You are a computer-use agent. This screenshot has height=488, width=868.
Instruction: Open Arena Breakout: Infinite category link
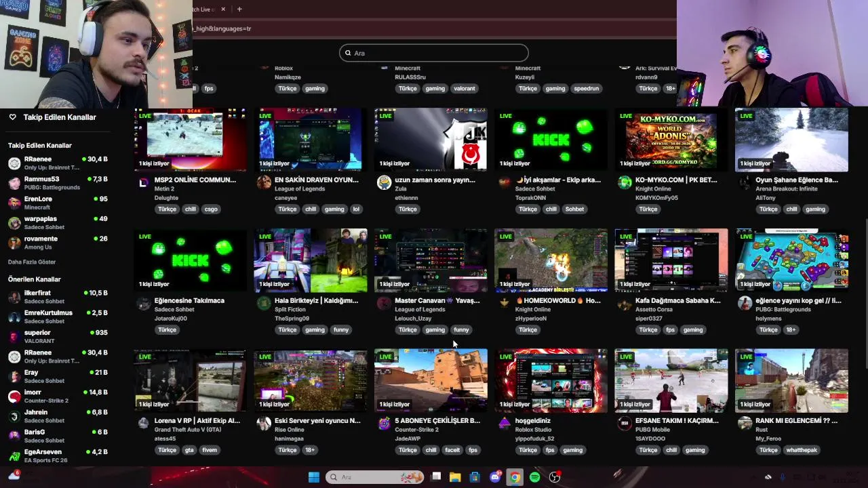787,189
